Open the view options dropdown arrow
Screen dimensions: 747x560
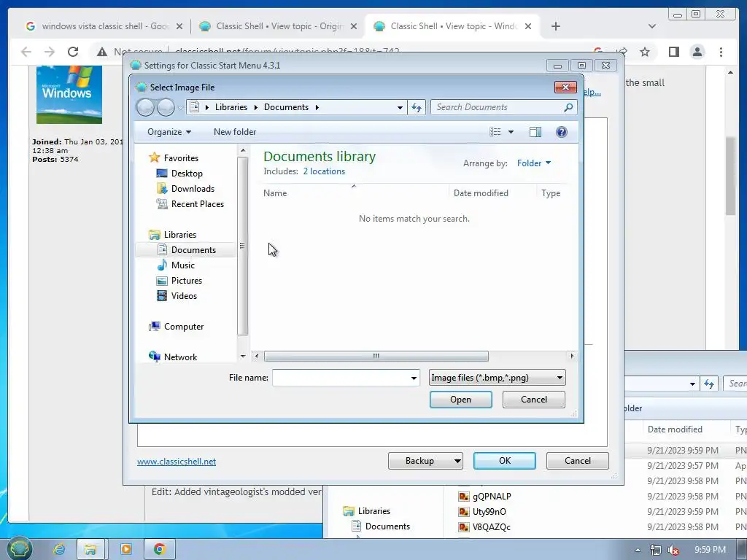[511, 132]
